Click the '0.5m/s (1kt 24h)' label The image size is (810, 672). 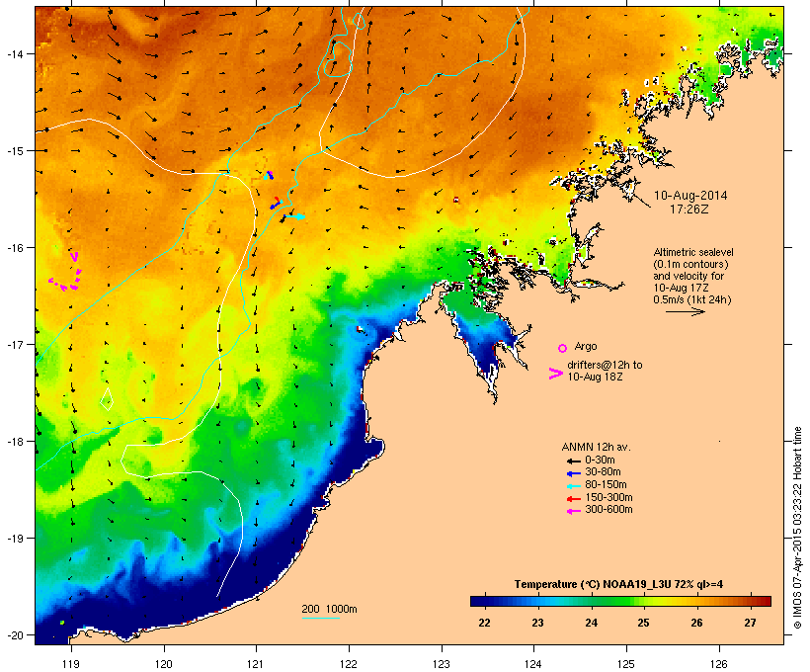coord(692,299)
